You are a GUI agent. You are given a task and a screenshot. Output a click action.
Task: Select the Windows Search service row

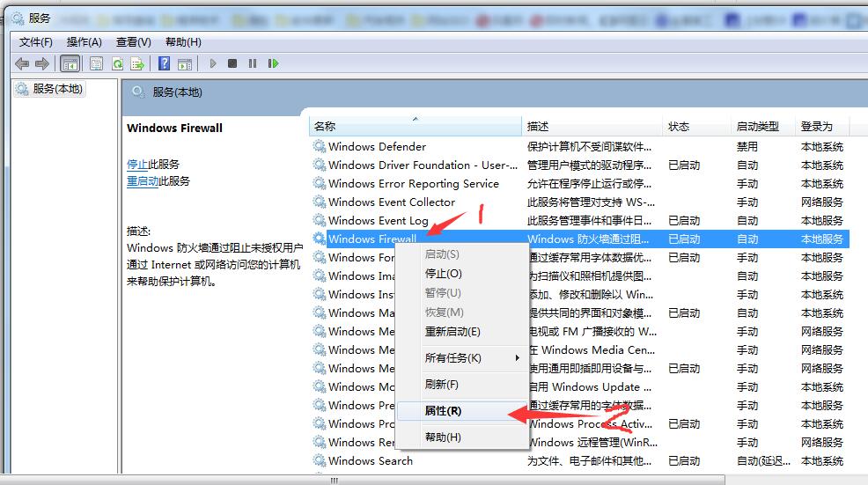(579, 460)
